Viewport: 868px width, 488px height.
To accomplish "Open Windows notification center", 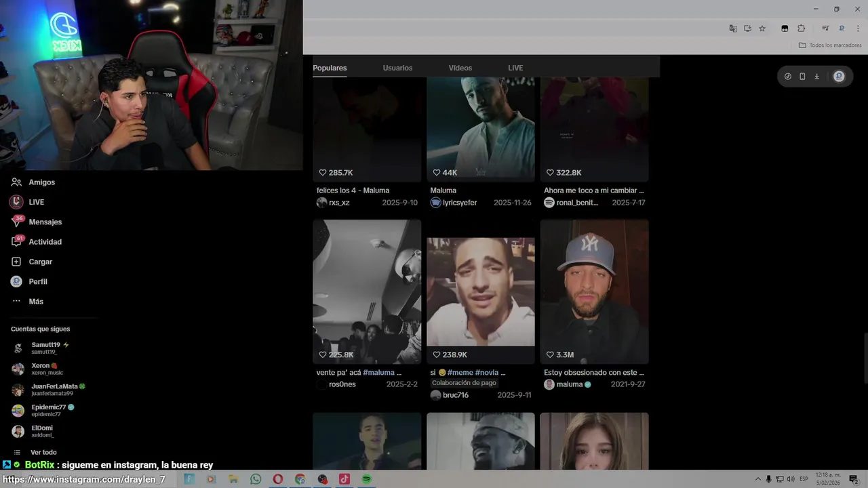I will [x=854, y=479].
